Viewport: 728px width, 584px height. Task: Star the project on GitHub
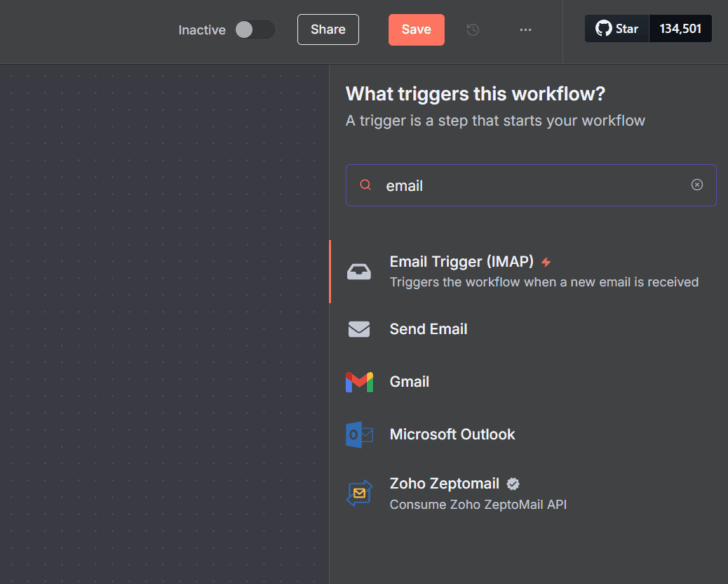click(617, 29)
